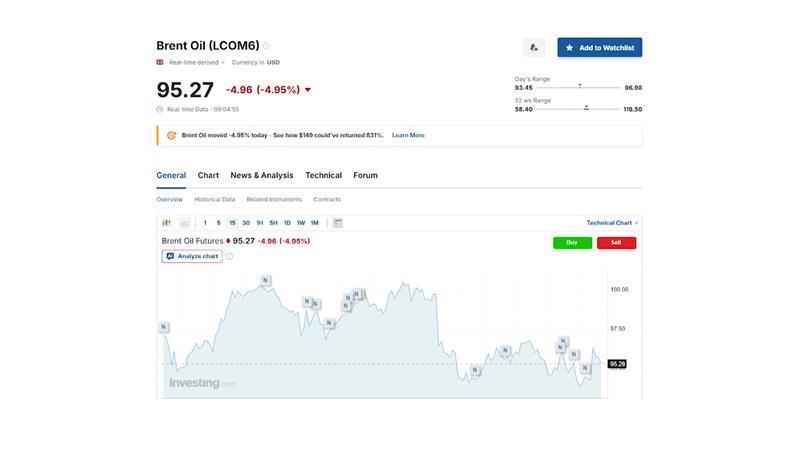Select the candlestick chart type icon

click(x=166, y=223)
